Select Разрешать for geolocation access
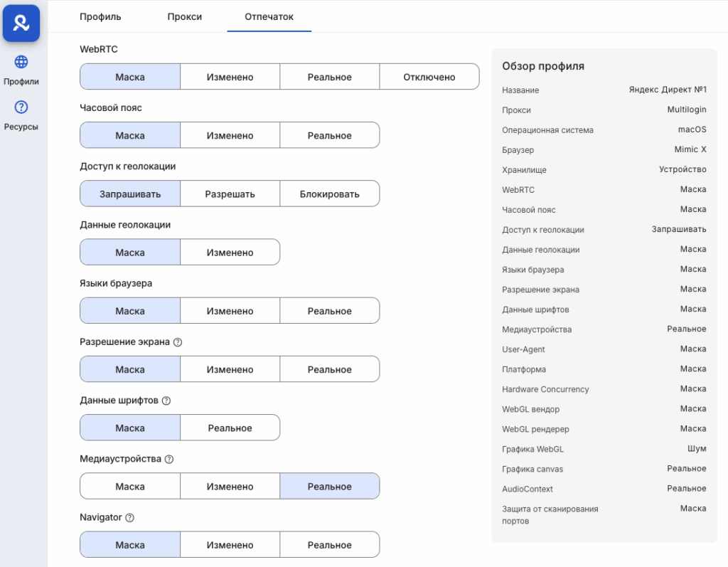Image resolution: width=728 pixels, height=567 pixels. pos(230,194)
